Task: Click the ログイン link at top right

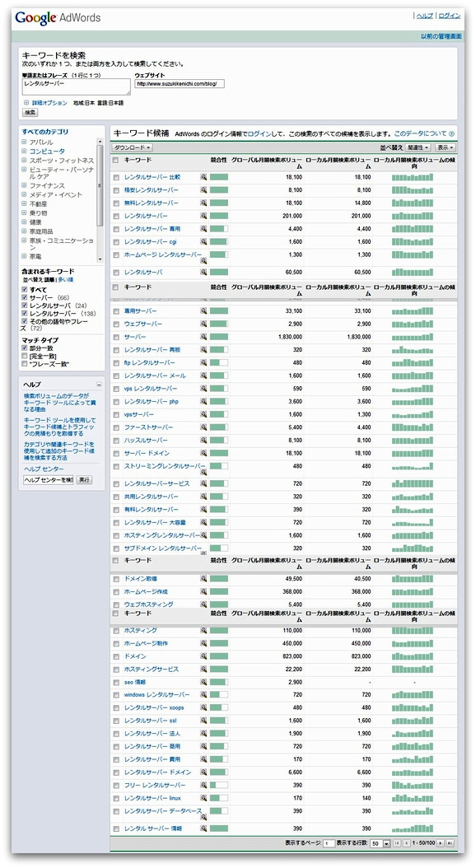Action: (x=450, y=16)
